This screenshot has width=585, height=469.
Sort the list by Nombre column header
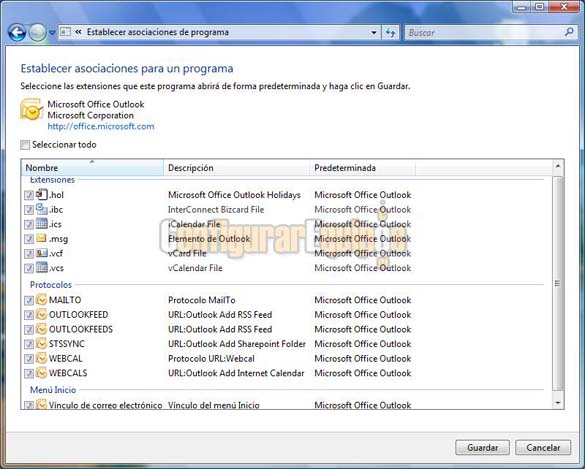click(93, 168)
